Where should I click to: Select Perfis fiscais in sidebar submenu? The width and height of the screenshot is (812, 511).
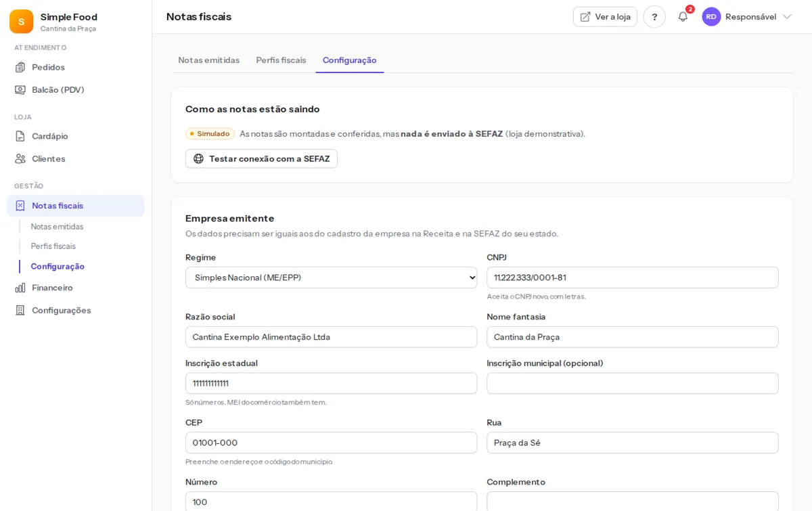click(53, 246)
